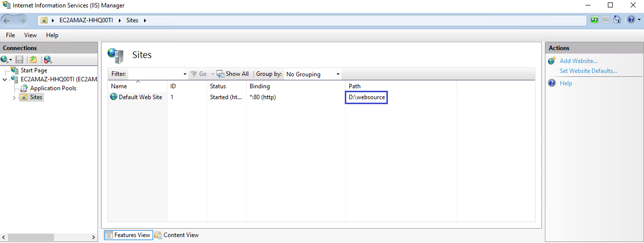
Task: Click in the Filter text field
Action: click(x=155, y=74)
